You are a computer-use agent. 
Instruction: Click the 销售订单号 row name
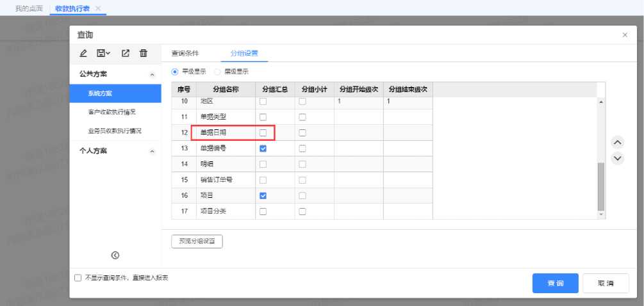tap(217, 180)
